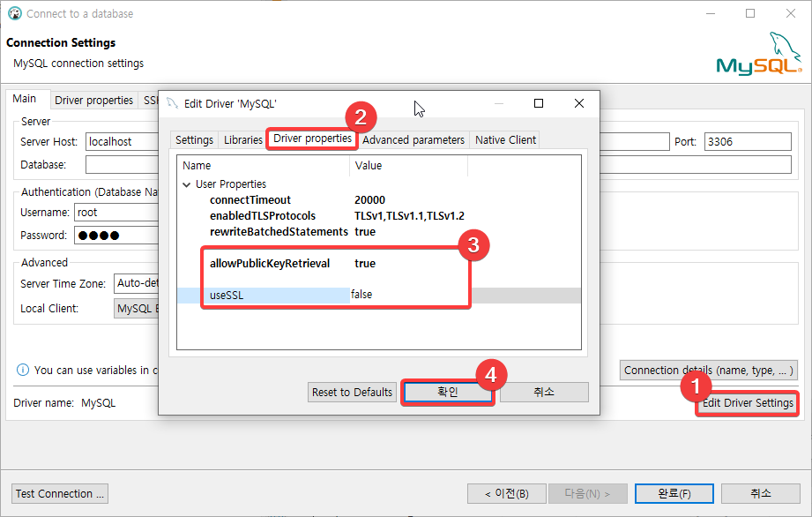Click the Edit Driver 'MySQL' dialog title icon

coord(172,103)
